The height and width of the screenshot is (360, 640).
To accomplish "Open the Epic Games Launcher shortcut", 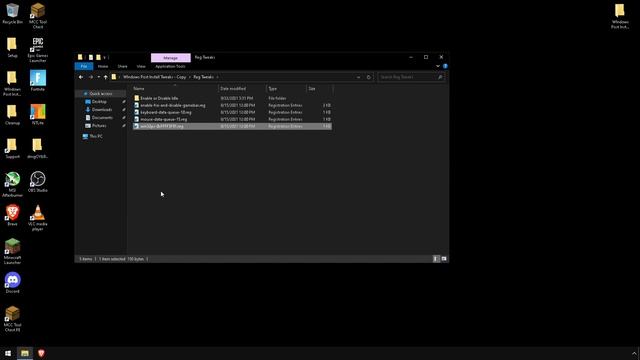I will coord(38,49).
